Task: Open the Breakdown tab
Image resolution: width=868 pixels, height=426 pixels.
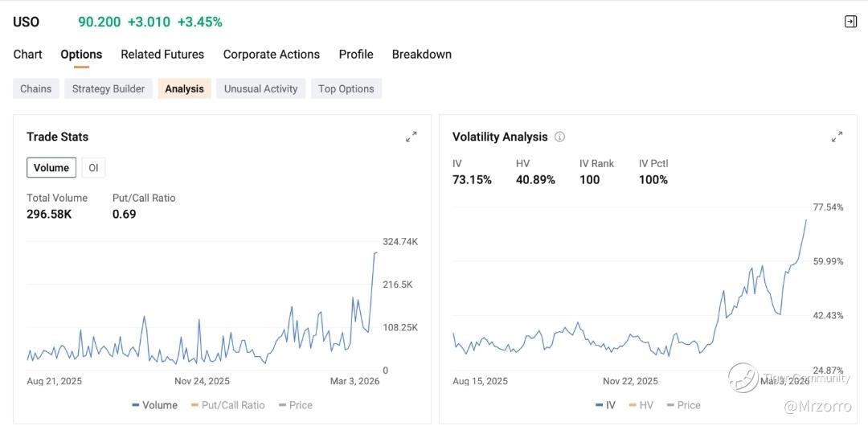Action: click(x=422, y=54)
